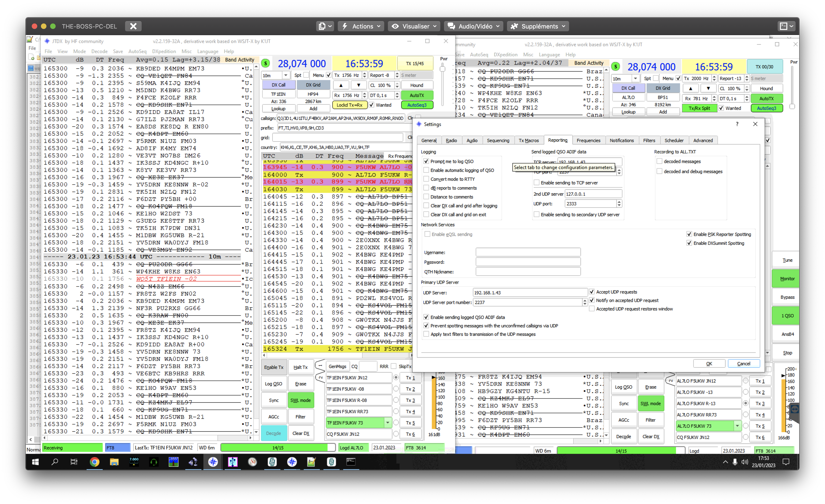825x504 pixels.
Task: Switch to the Radio settings tab
Action: tap(451, 141)
